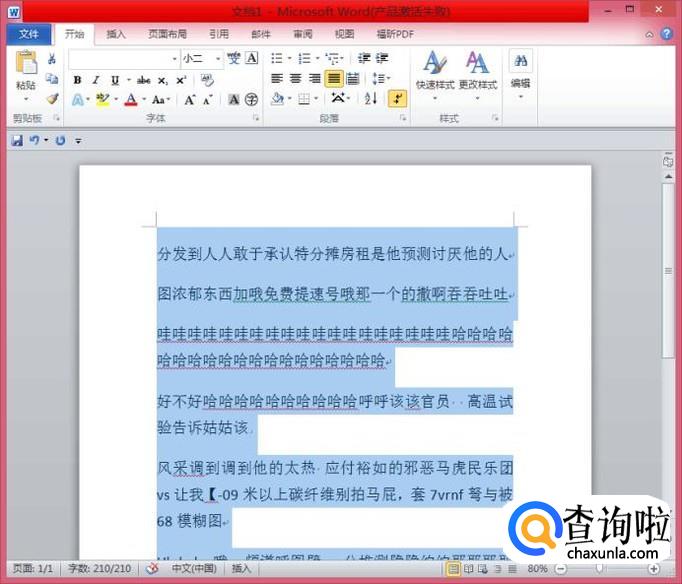
Task: Click zoom out minus button
Action: 561,568
